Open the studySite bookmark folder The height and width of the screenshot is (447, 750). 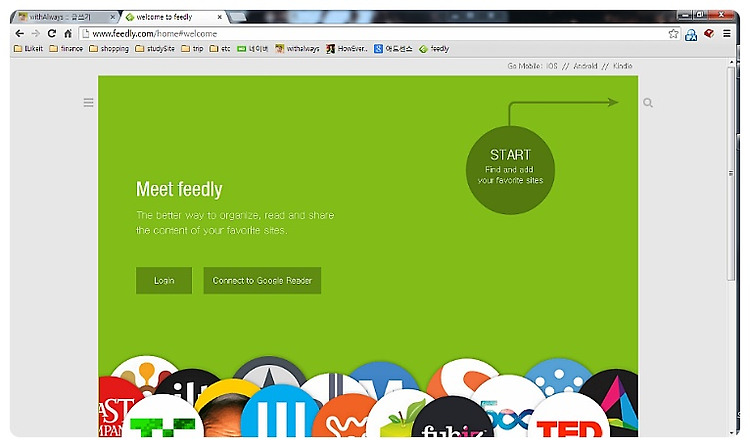(155, 49)
